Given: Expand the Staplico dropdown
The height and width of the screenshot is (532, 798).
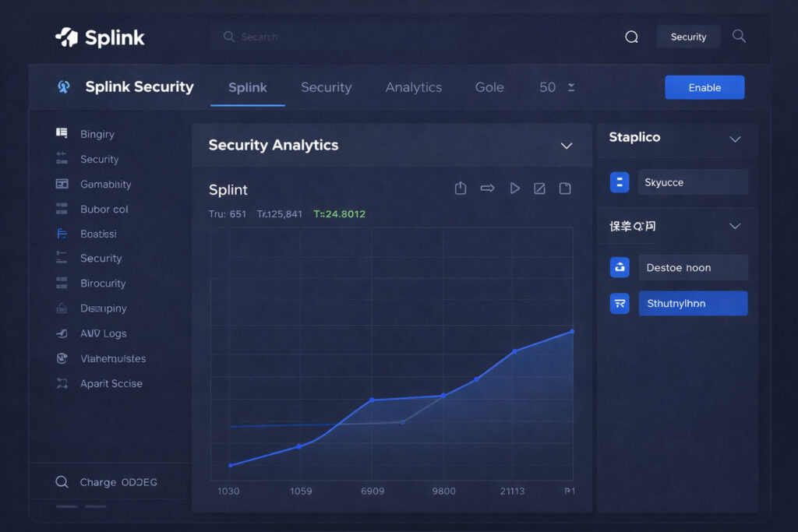Looking at the screenshot, I should click(736, 139).
